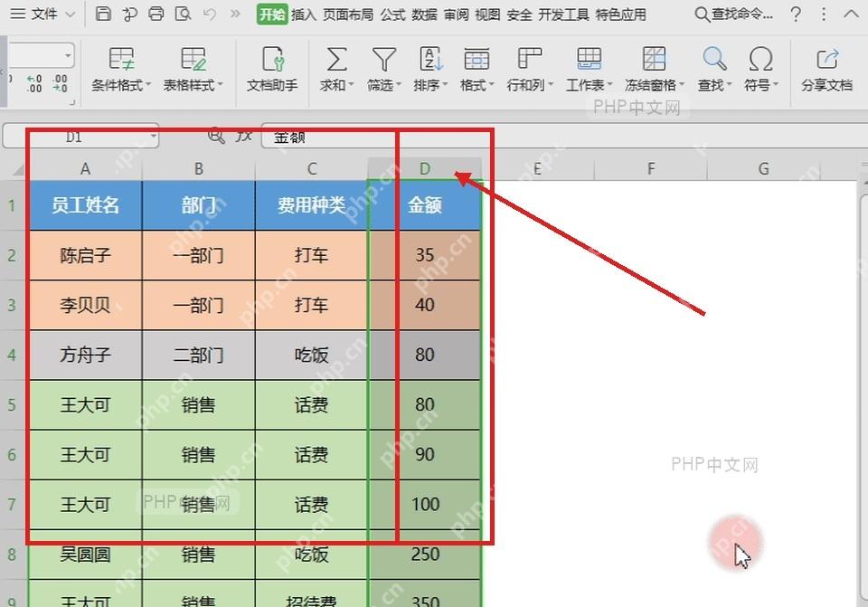Go to the 审阅 tab
868x607 pixels.
click(456, 14)
